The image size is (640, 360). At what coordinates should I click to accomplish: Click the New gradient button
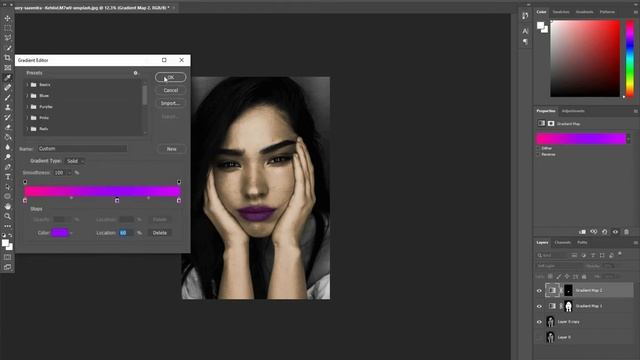(171, 149)
